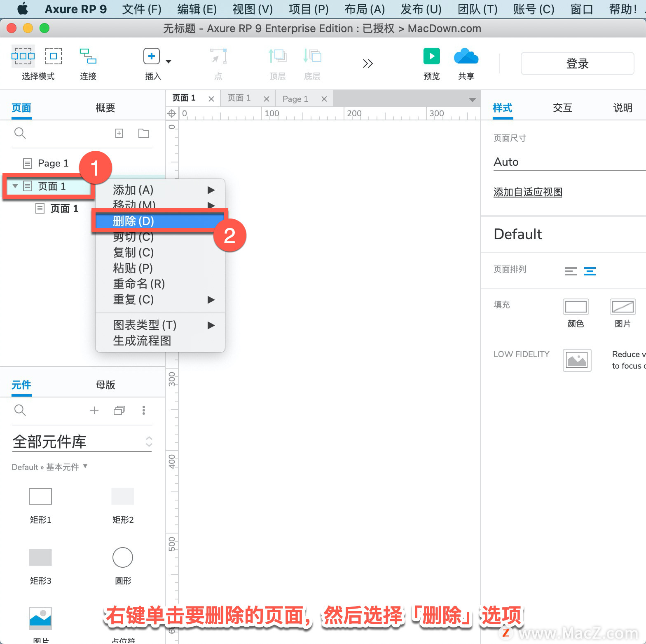Click the Point tool icon
Viewport: 646px width, 644px height.
tap(218, 56)
